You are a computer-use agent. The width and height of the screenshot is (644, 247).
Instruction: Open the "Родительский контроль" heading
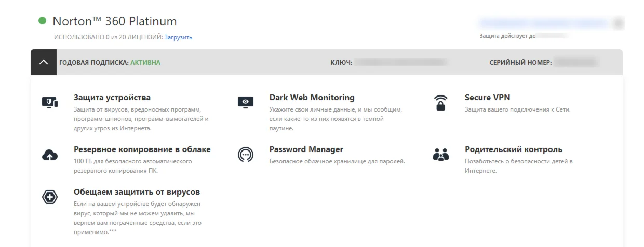coord(513,149)
